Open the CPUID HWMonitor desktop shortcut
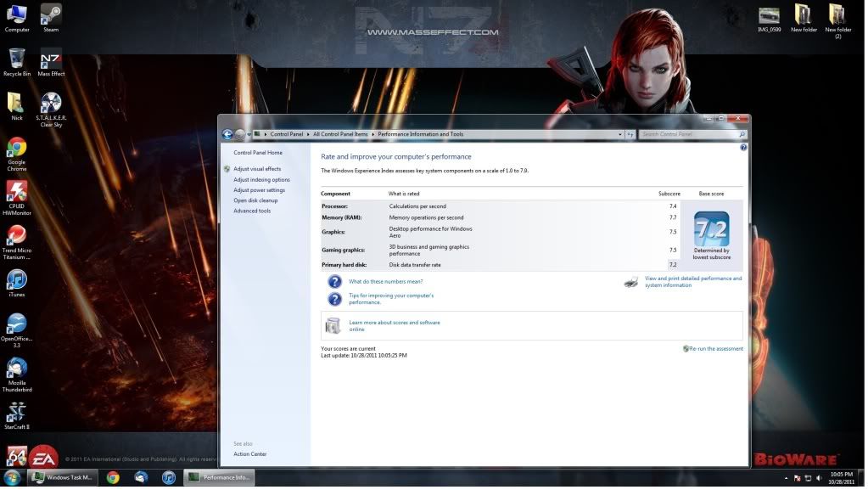Image resolution: width=868 pixels, height=501 pixels. point(17,198)
